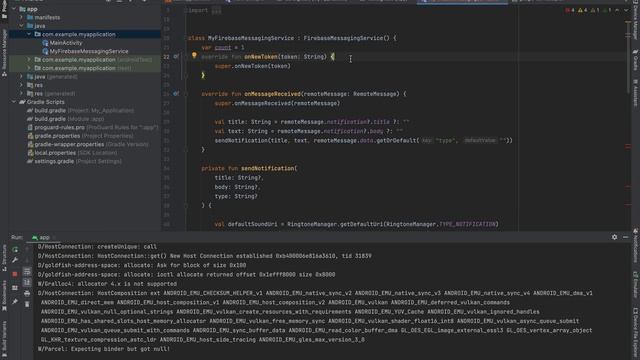640x360 pixels.
Task: Pin the Run tab
Action: (x=15, y=302)
